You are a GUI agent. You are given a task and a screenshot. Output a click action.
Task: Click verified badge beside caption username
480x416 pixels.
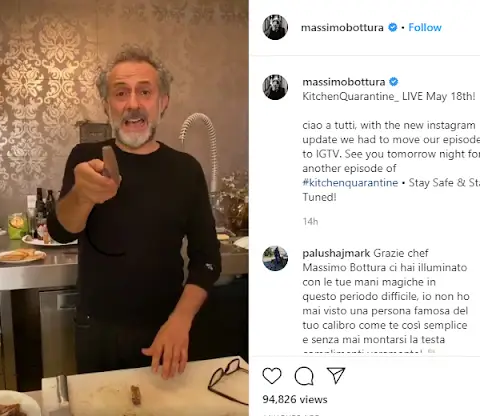click(x=393, y=82)
